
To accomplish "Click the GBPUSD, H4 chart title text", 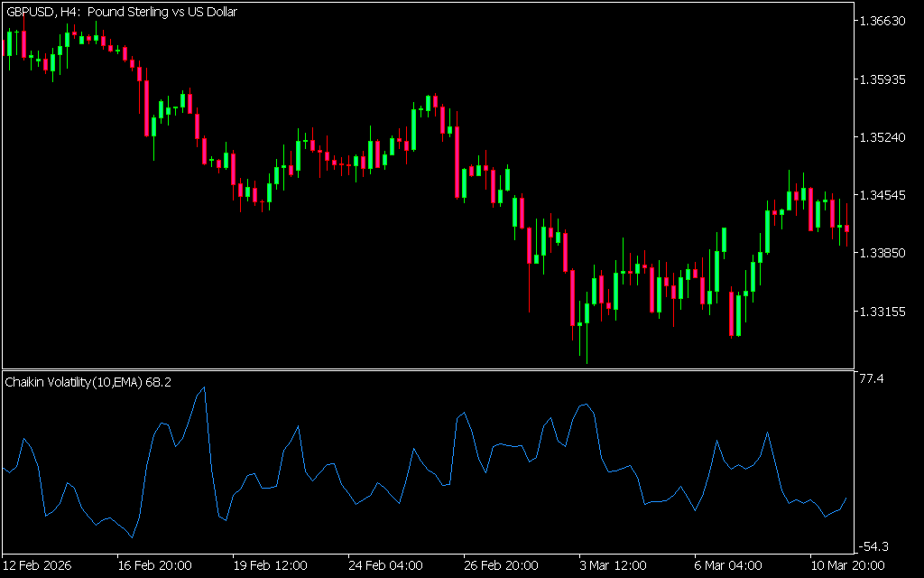I will click(x=122, y=12).
